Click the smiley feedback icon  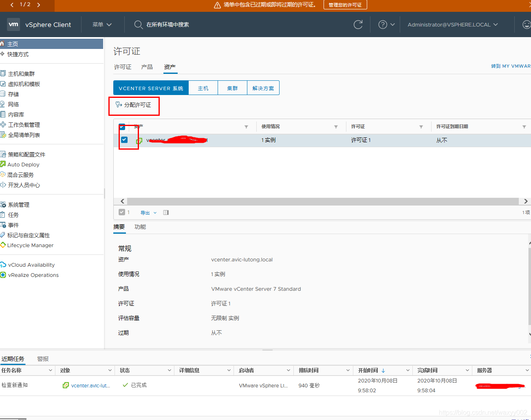[x=527, y=24]
